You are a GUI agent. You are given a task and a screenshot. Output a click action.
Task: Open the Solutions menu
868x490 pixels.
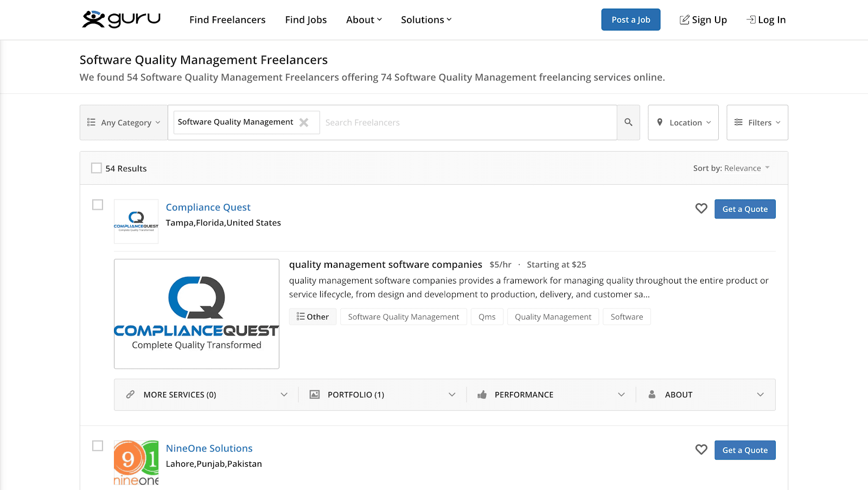(426, 20)
